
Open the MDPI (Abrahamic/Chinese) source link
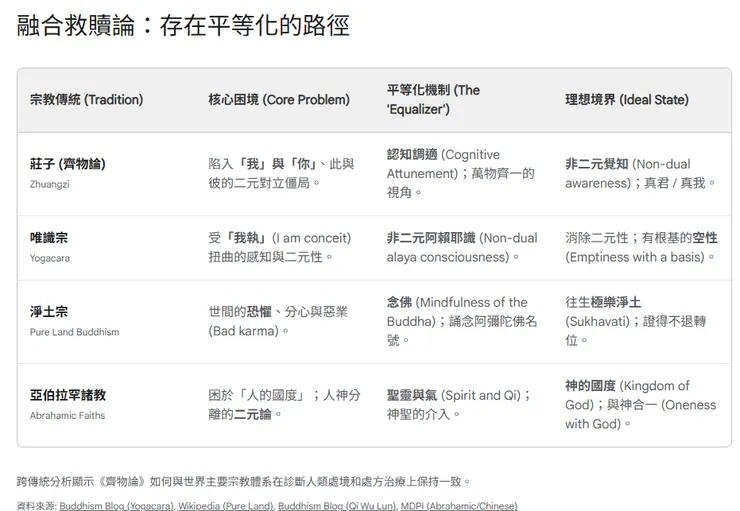click(x=459, y=506)
